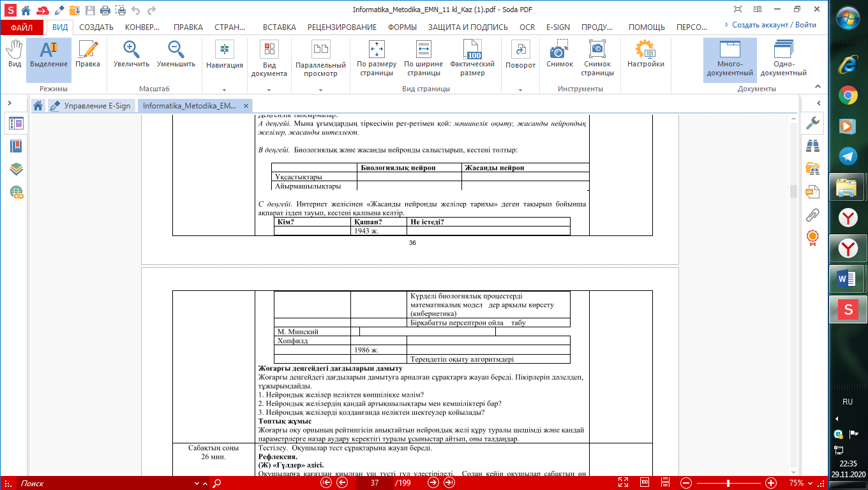Switch to the РЕЦЕНЗИРОВАНИЕ ribbon tab

[x=342, y=27]
